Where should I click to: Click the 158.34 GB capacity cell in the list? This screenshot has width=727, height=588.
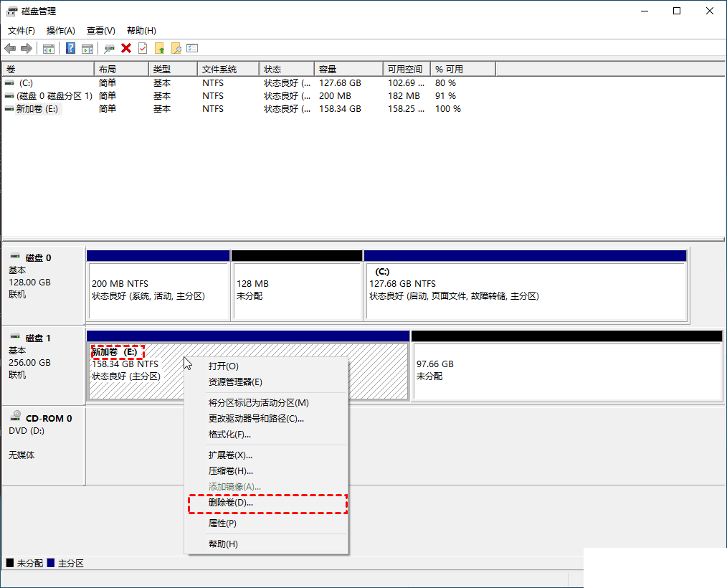(x=340, y=109)
